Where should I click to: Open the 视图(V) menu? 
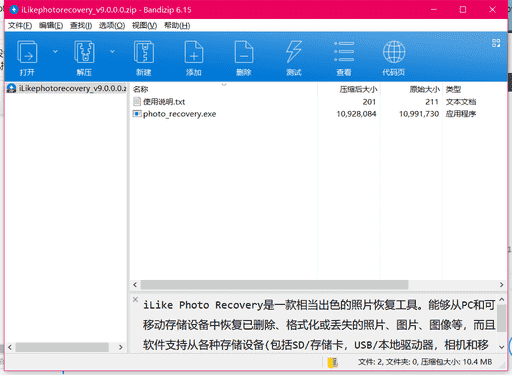(144, 26)
